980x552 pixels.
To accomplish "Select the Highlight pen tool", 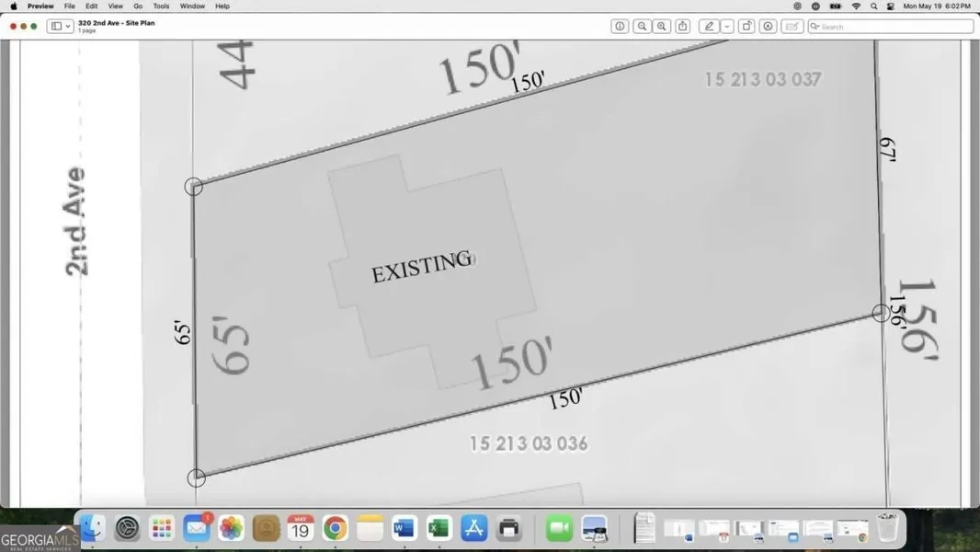I will (708, 27).
